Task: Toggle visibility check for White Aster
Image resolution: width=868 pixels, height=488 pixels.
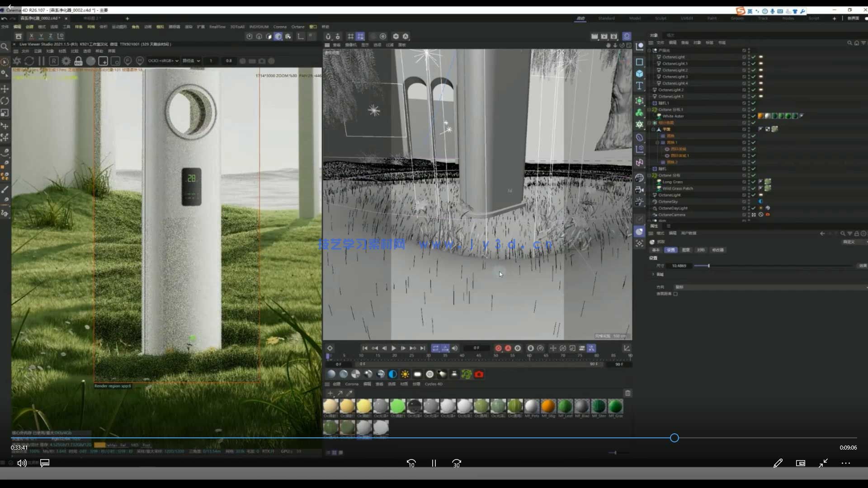Action: click(x=754, y=116)
